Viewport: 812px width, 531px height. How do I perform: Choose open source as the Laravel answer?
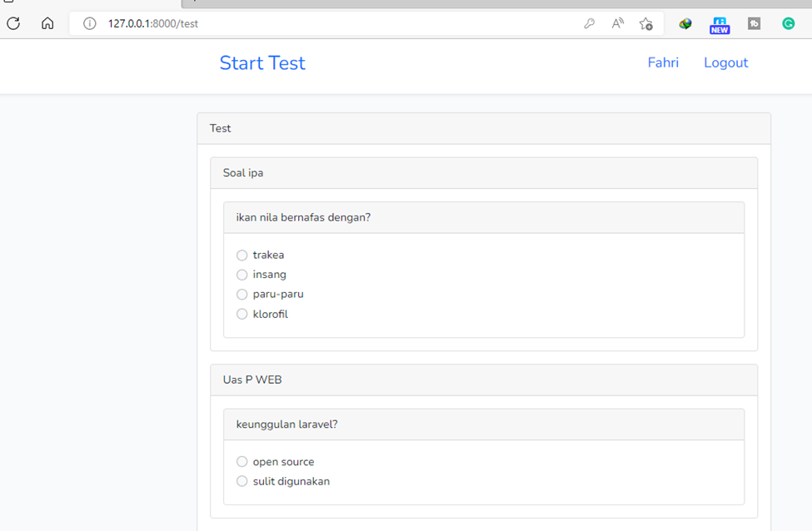pos(242,461)
